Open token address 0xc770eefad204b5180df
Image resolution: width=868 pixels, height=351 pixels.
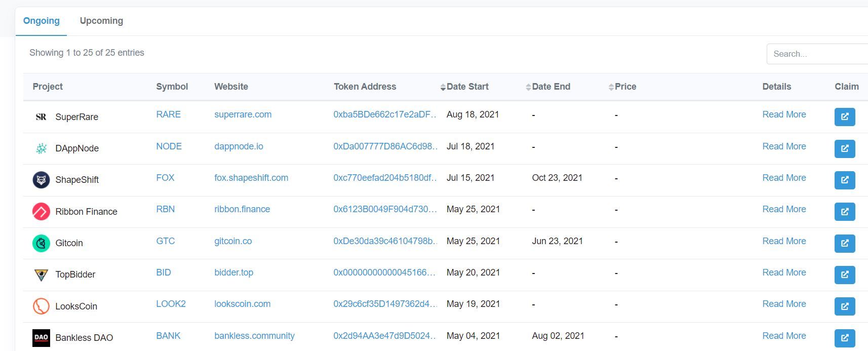[385, 178]
